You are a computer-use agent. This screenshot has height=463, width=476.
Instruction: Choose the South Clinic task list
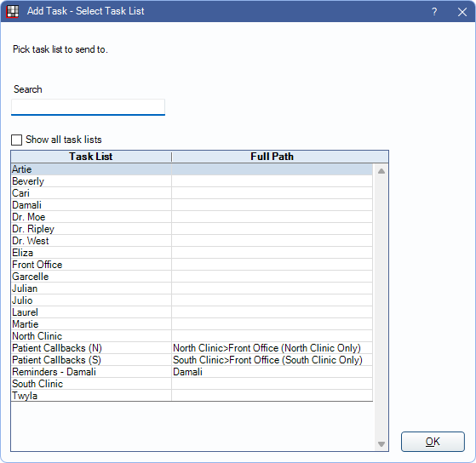(192, 384)
